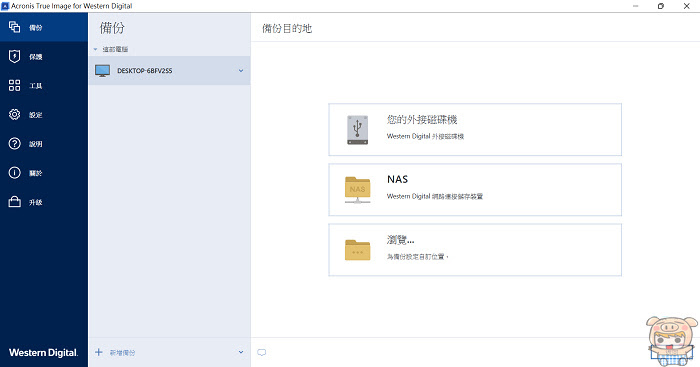Expand the DESKTOP-68FV2S5 chevron menu
The width and height of the screenshot is (700, 367).
click(241, 71)
